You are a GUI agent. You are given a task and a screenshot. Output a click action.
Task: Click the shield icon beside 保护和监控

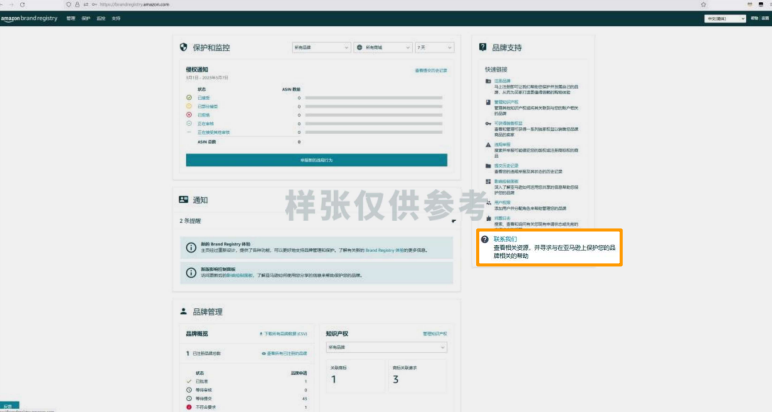184,47
